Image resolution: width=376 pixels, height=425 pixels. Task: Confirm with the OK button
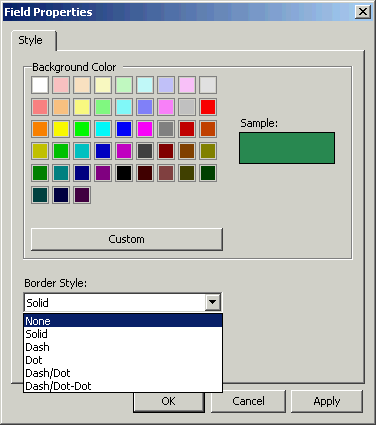pos(169,401)
